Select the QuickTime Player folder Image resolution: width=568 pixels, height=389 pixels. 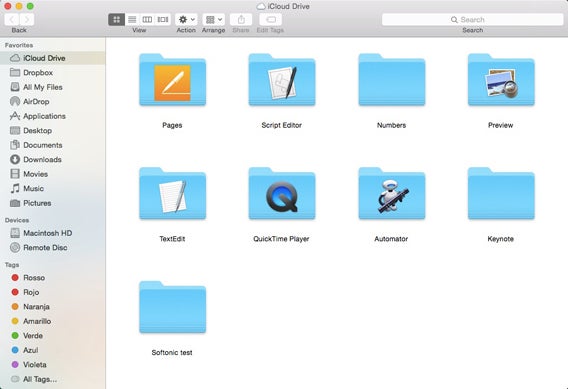(x=282, y=193)
